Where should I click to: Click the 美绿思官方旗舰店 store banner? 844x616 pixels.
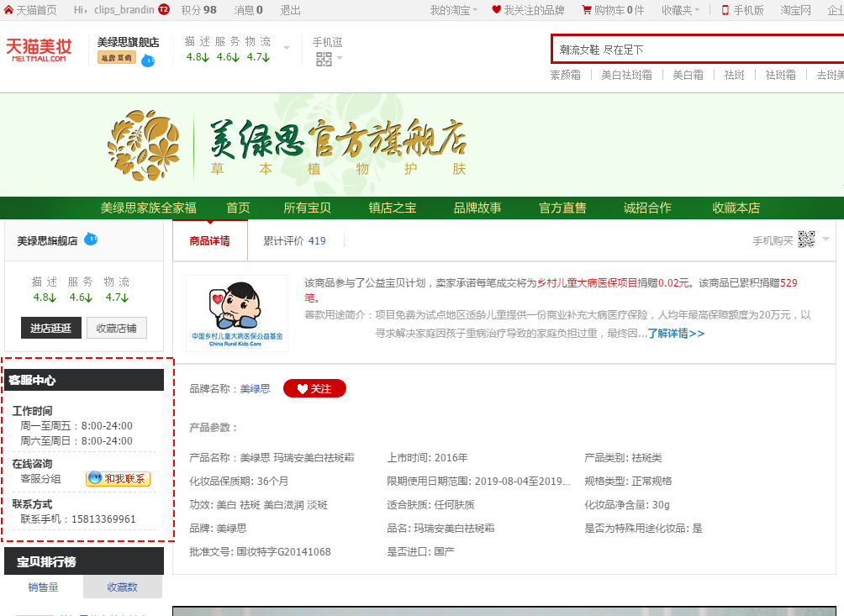[422, 145]
